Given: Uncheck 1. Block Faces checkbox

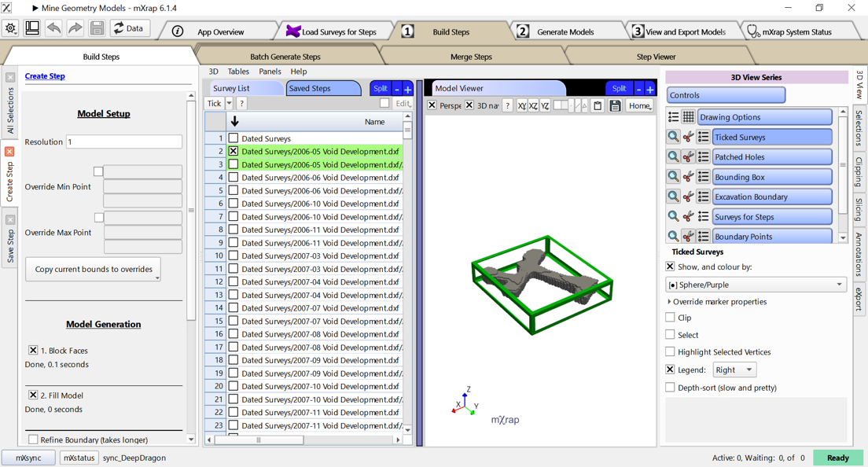Looking at the screenshot, I should (33, 351).
